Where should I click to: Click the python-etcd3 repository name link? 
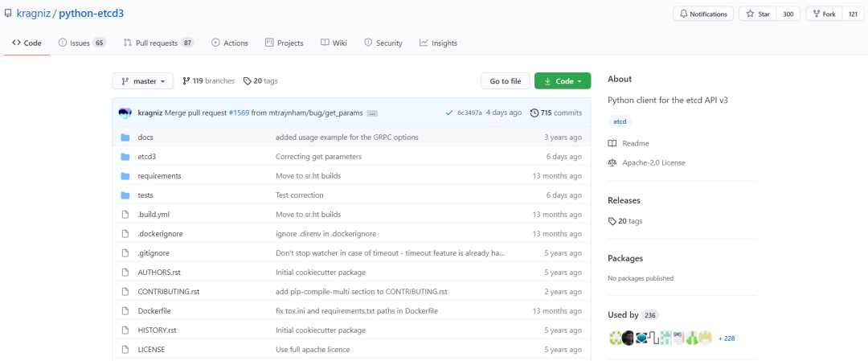(x=92, y=14)
